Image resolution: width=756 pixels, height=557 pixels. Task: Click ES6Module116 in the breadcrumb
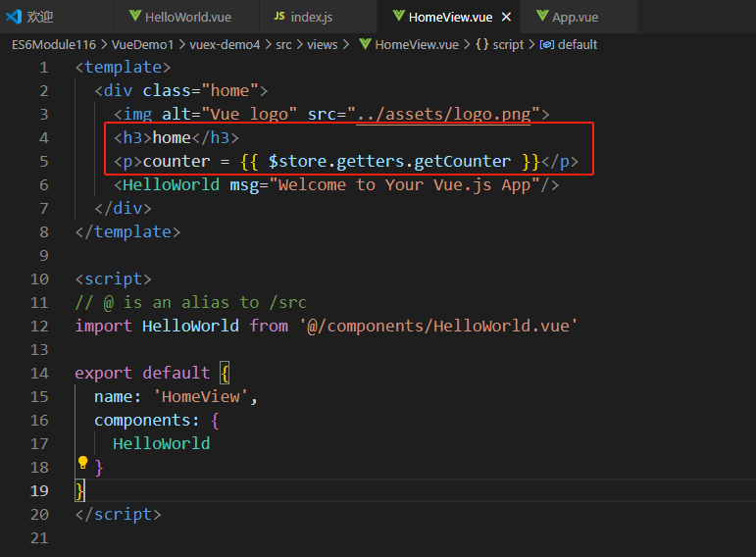tap(54, 45)
